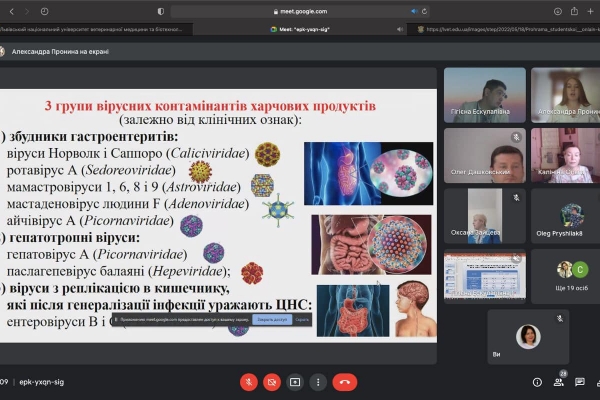
Task: Select Oleg Pryshliak8 participant tile
Action: 566,216
